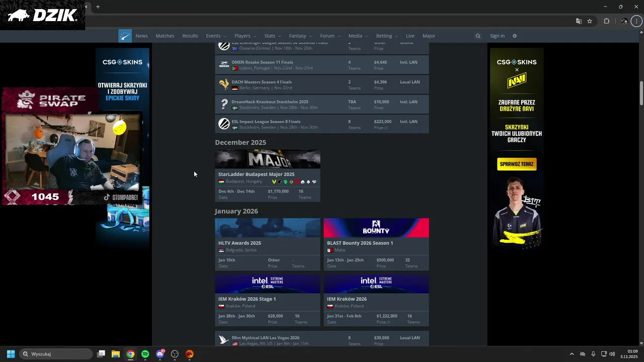Click the left CSGO-SKINS ad banner

click(x=122, y=146)
